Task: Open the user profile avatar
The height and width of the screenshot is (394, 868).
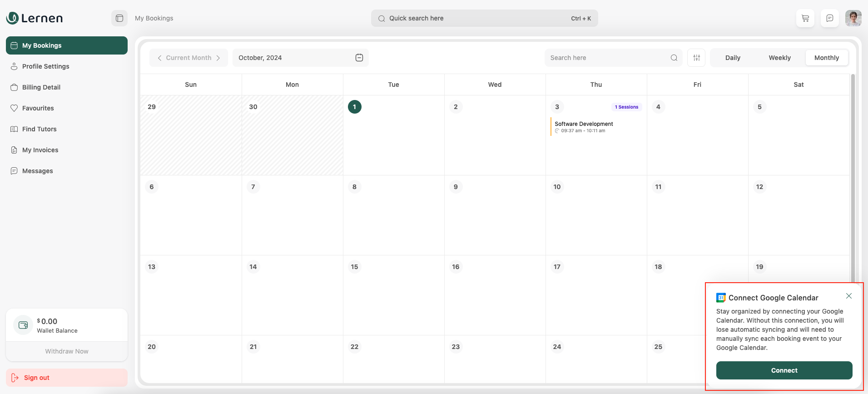Action: (853, 18)
